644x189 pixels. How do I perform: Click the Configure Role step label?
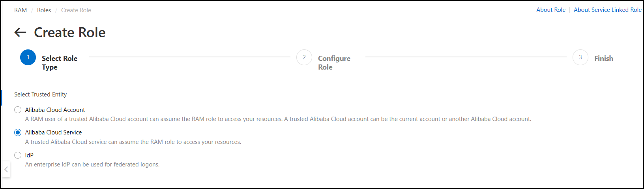(x=334, y=62)
